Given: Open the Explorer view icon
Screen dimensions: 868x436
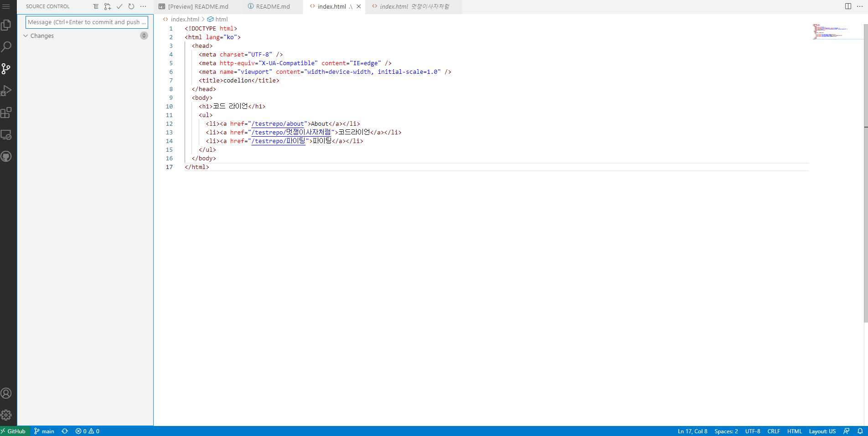Looking at the screenshot, I should pyautogui.click(x=6, y=25).
